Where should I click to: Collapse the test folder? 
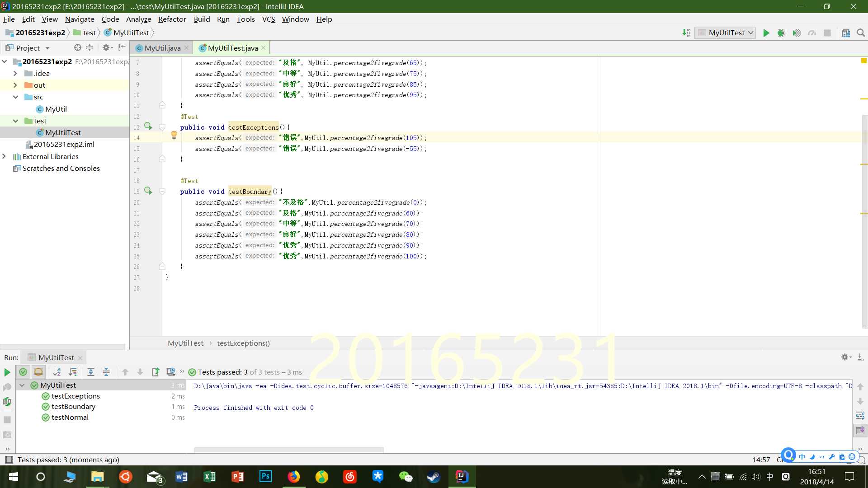[15, 121]
